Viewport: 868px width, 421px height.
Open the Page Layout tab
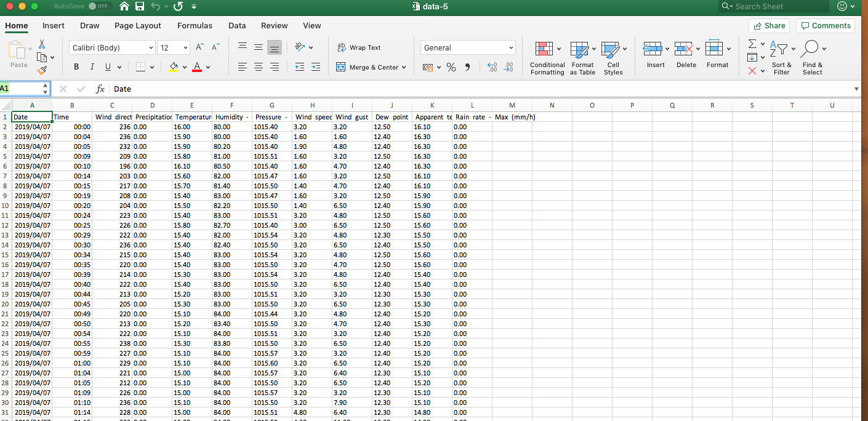[138, 25]
